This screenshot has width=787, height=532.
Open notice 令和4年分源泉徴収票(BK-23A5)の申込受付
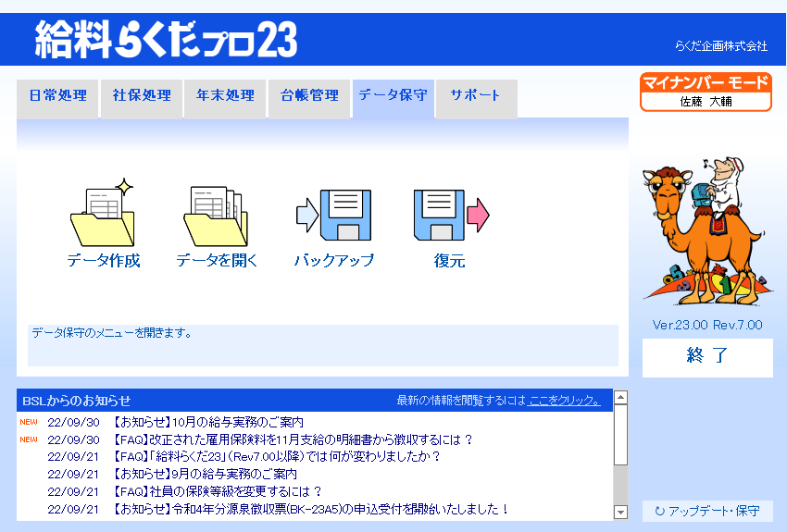tap(309, 510)
